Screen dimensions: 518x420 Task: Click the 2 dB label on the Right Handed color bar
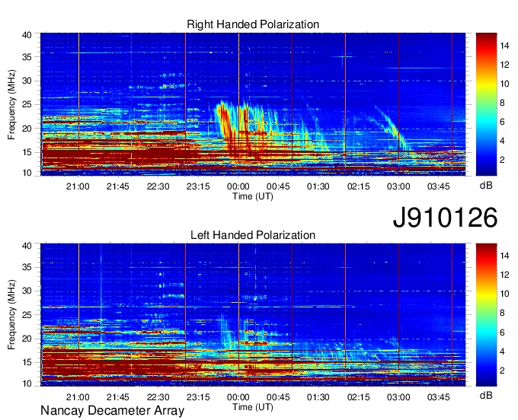502,160
